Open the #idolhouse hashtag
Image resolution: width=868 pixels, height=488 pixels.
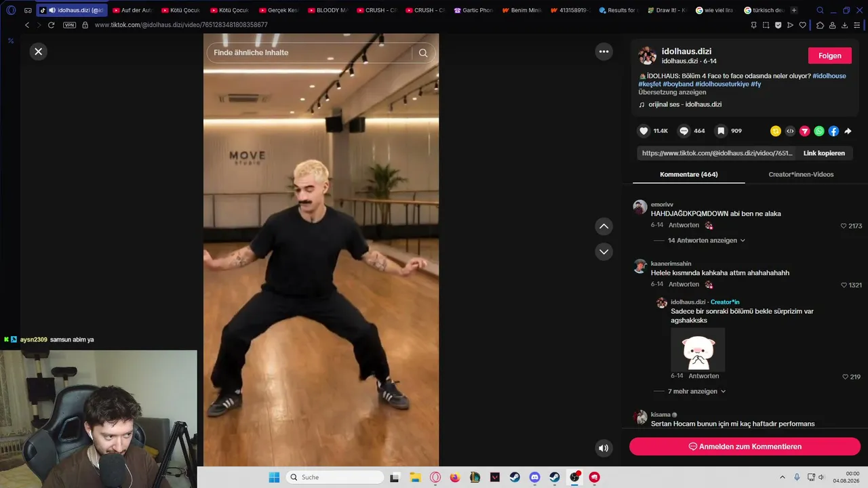point(829,76)
